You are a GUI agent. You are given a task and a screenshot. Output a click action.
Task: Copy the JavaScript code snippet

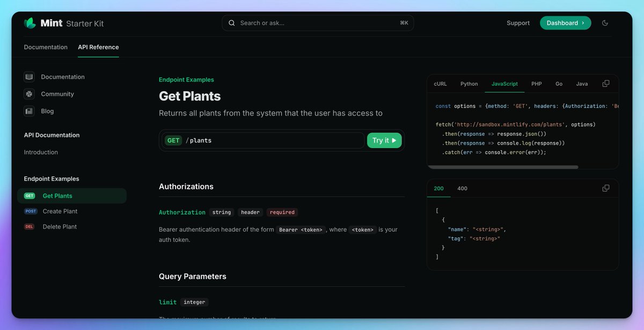606,84
